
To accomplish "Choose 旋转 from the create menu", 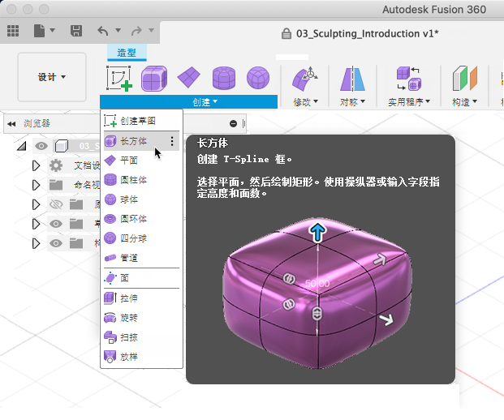I will (x=141, y=318).
